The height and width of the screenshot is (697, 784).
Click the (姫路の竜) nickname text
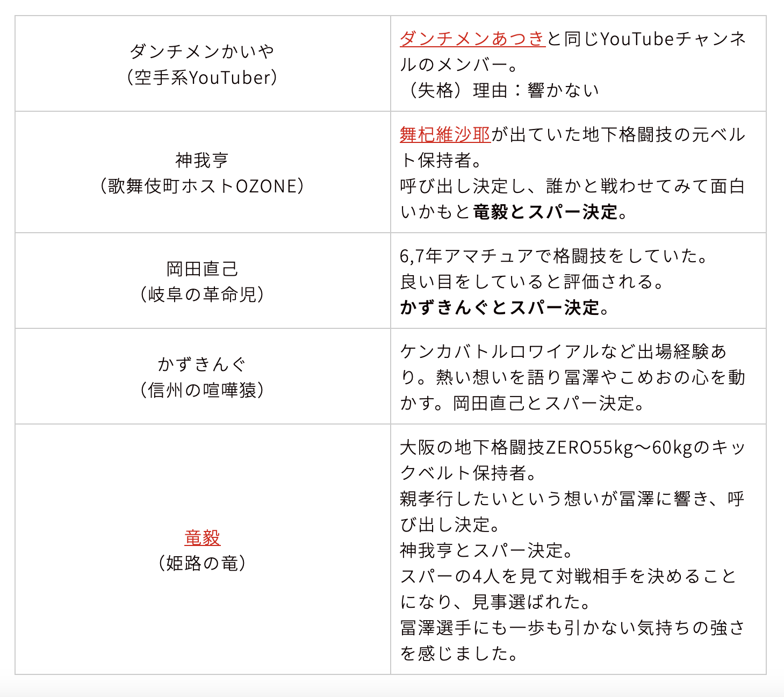(202, 563)
